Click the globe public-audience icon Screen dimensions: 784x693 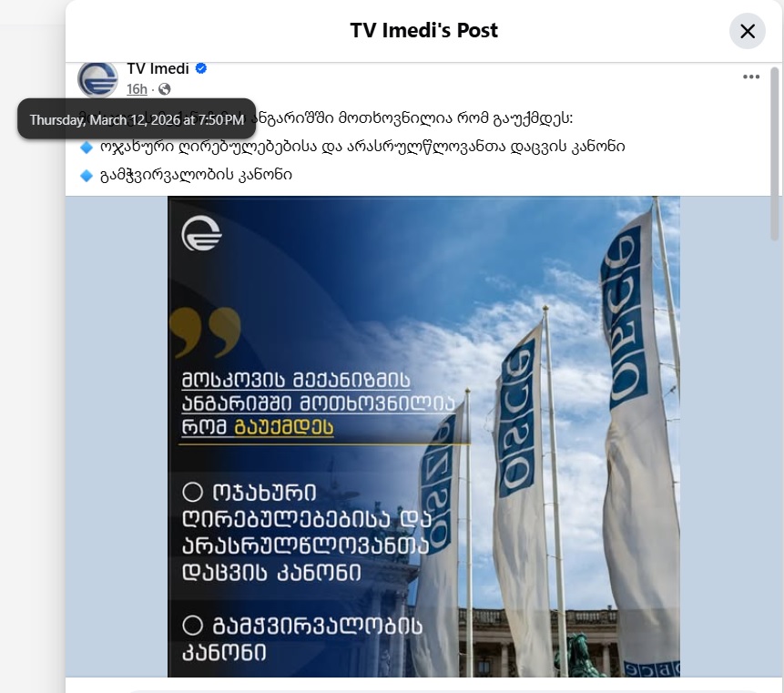coord(165,89)
